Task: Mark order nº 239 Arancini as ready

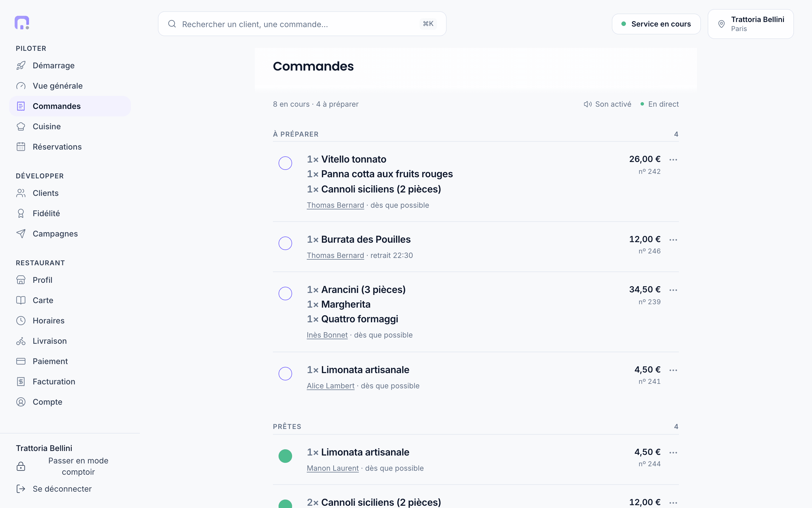Action: tap(285, 294)
